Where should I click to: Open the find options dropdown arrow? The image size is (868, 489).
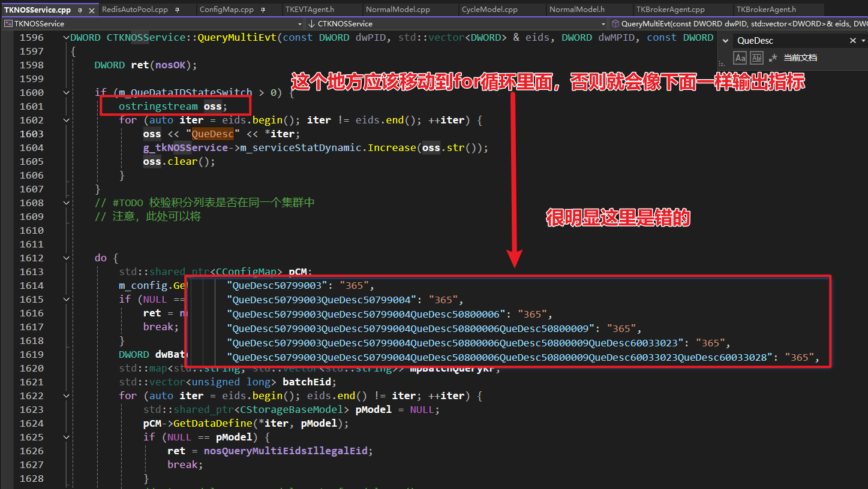coord(863,41)
